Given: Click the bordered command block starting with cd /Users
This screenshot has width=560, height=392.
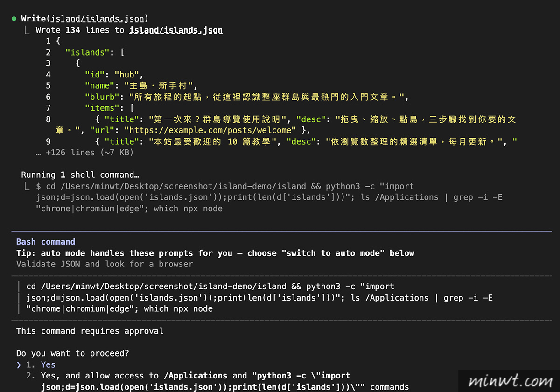Looking at the screenshot, I should pos(254,298).
